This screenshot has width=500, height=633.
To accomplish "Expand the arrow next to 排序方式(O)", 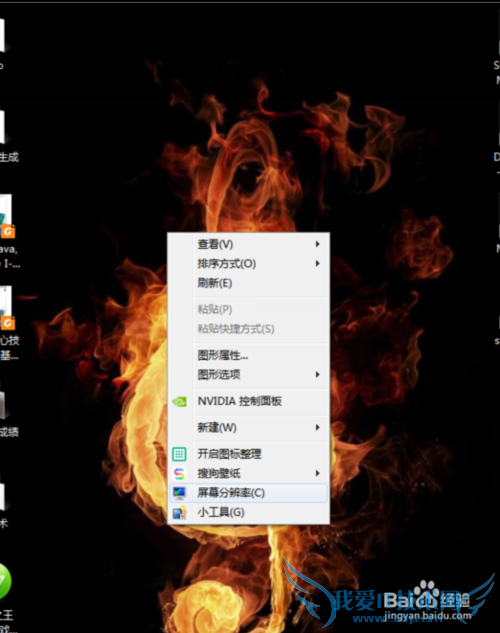I will pos(318,263).
